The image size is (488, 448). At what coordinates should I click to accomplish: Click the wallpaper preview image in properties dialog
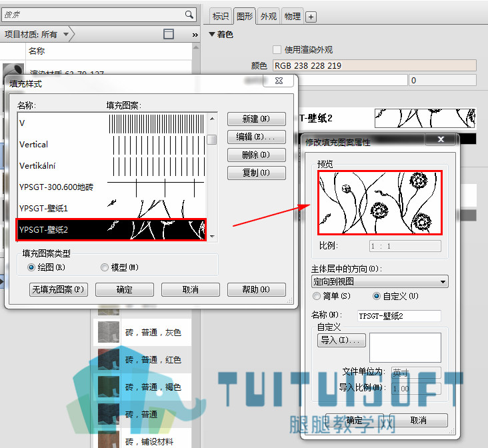pos(380,203)
